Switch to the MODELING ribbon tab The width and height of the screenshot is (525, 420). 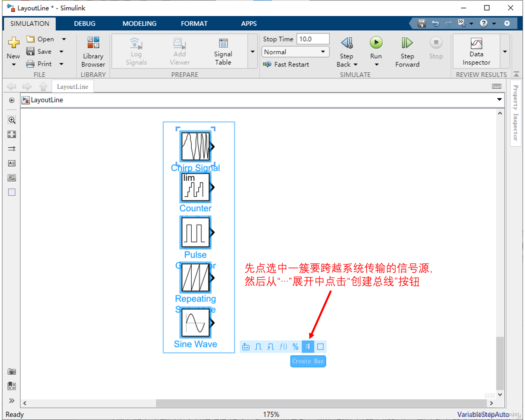coord(139,23)
